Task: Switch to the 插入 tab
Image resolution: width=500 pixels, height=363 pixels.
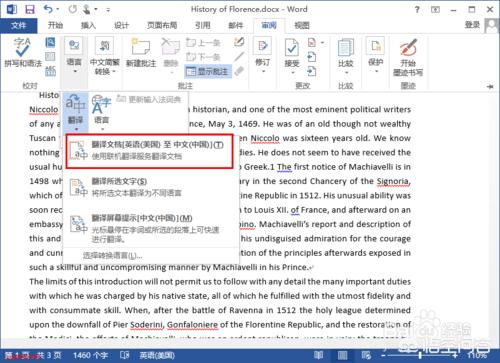Action: [x=88, y=25]
